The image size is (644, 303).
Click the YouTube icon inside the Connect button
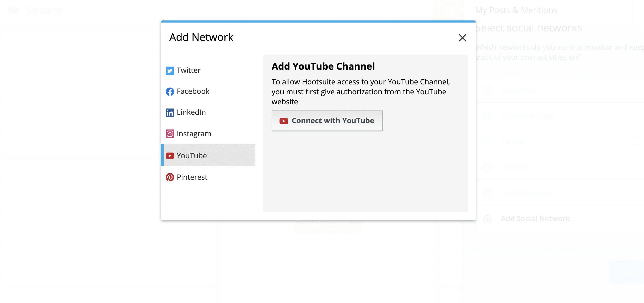tap(283, 121)
